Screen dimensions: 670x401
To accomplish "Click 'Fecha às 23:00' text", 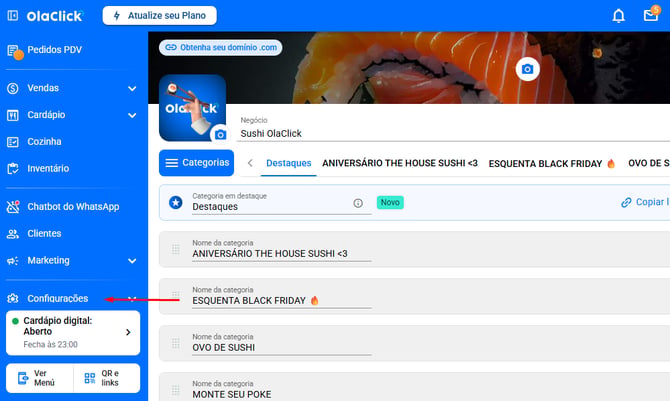I will (50, 345).
